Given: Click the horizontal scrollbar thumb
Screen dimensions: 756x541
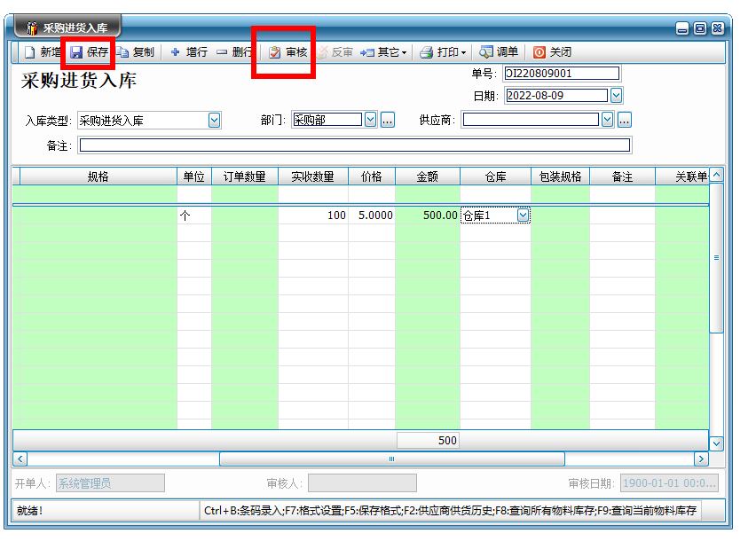Looking at the screenshot, I should coord(392,459).
